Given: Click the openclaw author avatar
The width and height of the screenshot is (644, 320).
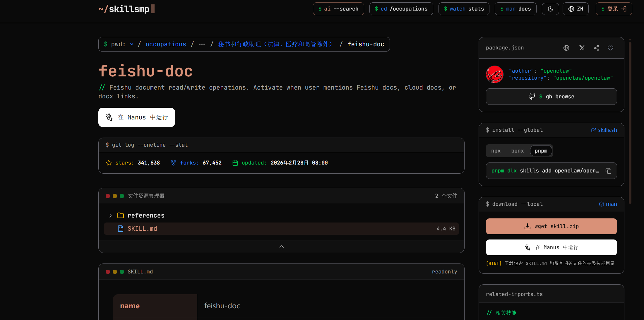Looking at the screenshot, I should [494, 74].
